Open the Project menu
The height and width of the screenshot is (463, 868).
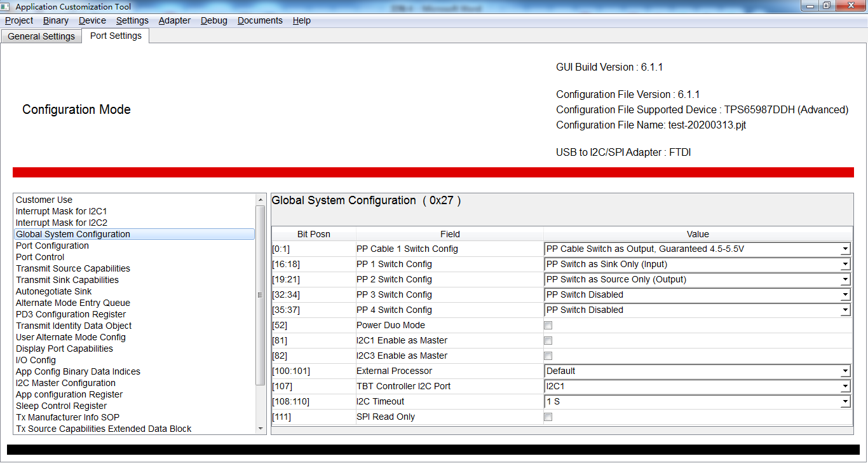[x=18, y=20]
